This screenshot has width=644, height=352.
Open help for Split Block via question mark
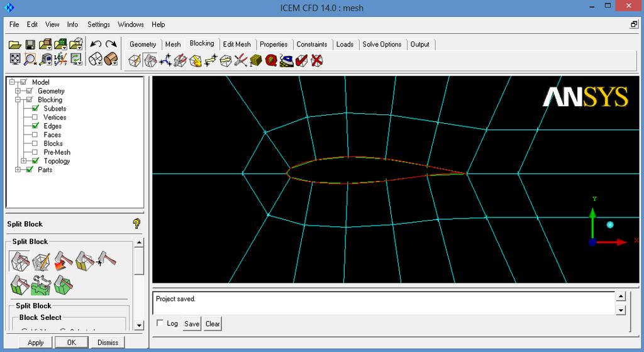(136, 224)
